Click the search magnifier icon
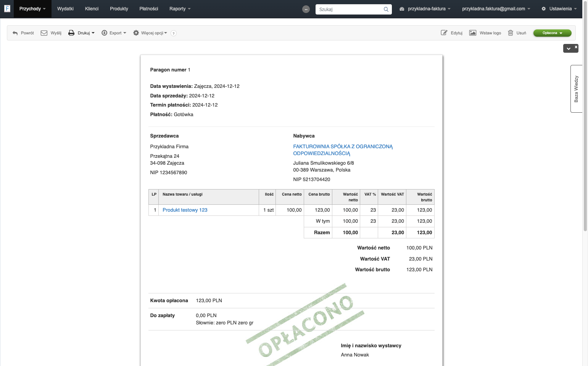588x366 pixels. (386, 9)
